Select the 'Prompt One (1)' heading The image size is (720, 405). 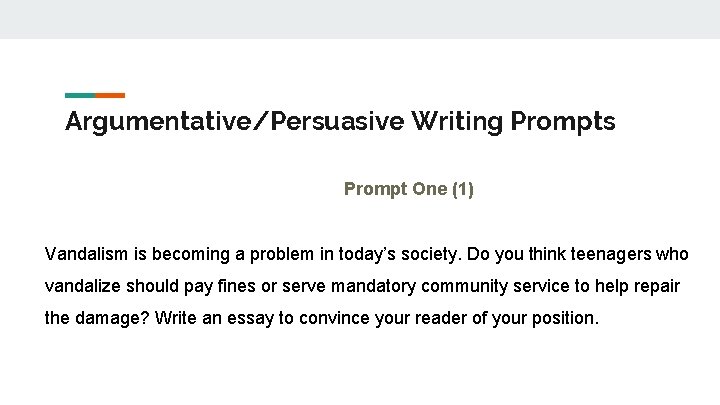408,189
